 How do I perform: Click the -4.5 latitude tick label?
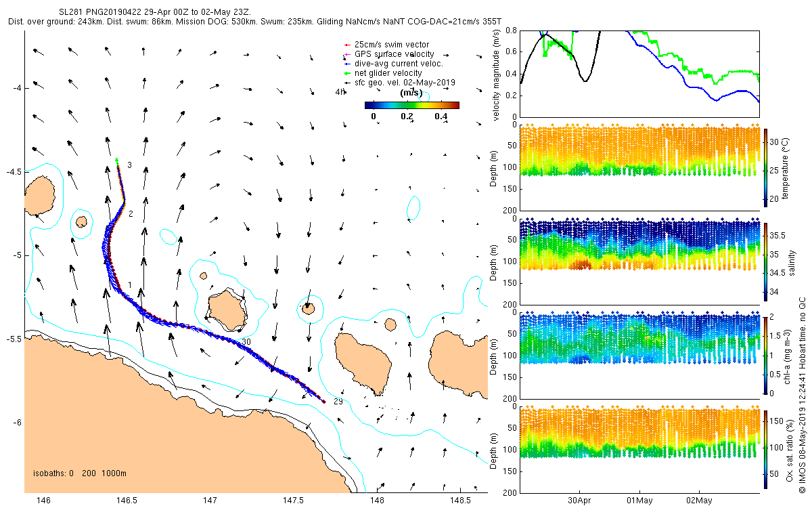[15, 171]
